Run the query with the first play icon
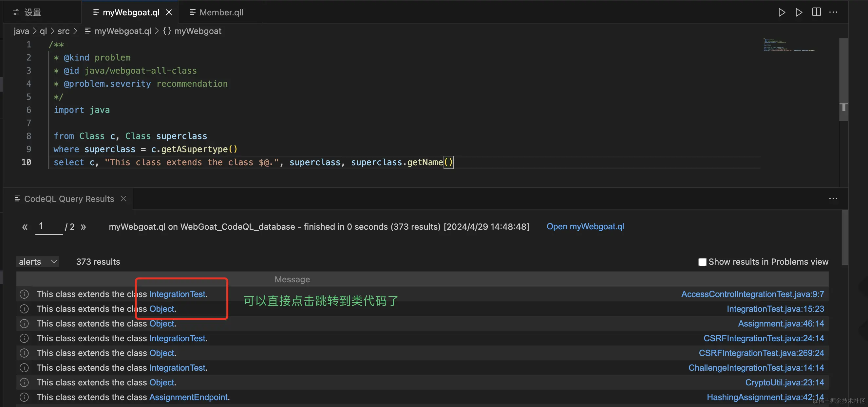868x407 pixels. pyautogui.click(x=782, y=12)
